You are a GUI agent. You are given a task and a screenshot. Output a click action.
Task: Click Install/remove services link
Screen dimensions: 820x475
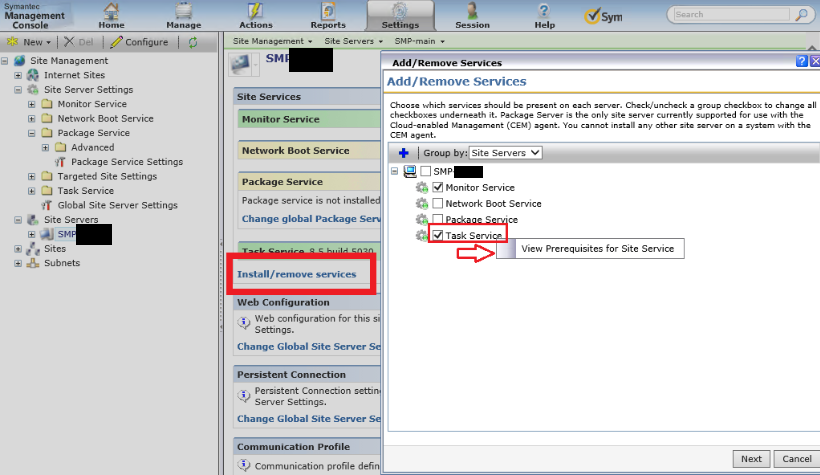tap(297, 274)
